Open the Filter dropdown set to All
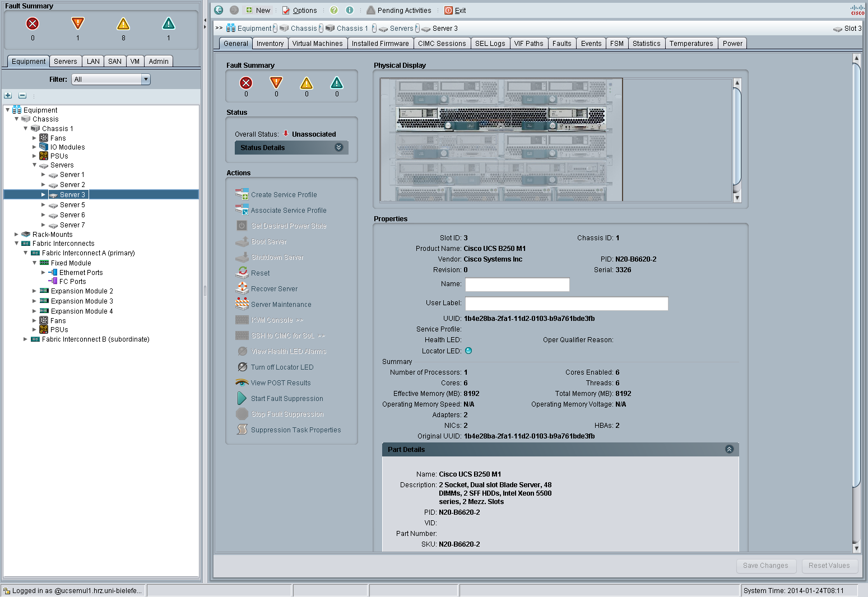Image resolution: width=868 pixels, height=597 pixels. pos(111,80)
